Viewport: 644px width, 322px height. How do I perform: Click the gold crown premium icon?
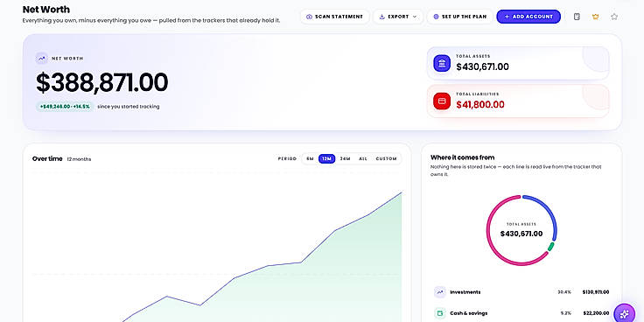click(x=596, y=17)
